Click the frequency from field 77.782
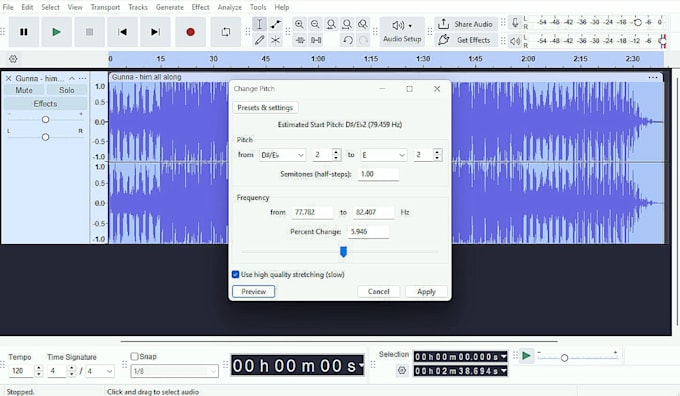The image size is (680, 396). (x=312, y=212)
